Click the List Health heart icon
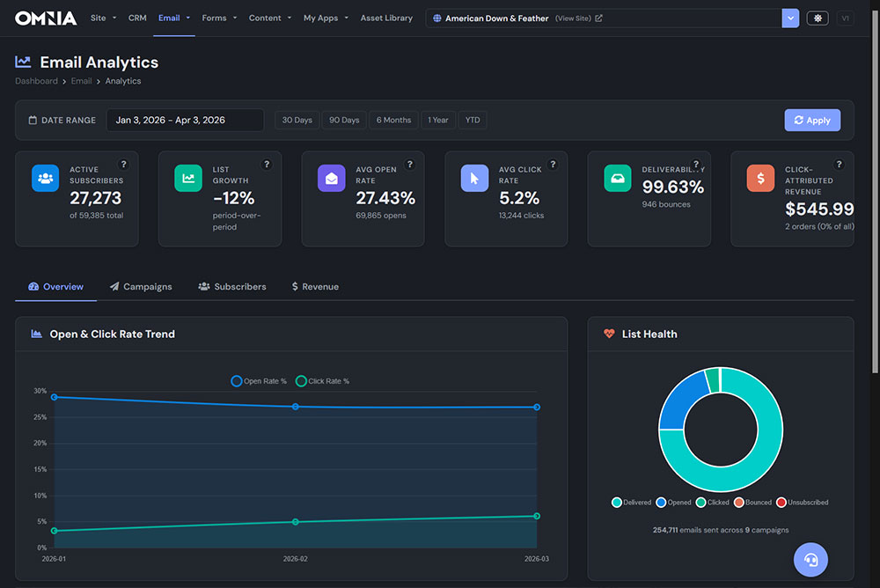The image size is (880, 588). coord(608,334)
